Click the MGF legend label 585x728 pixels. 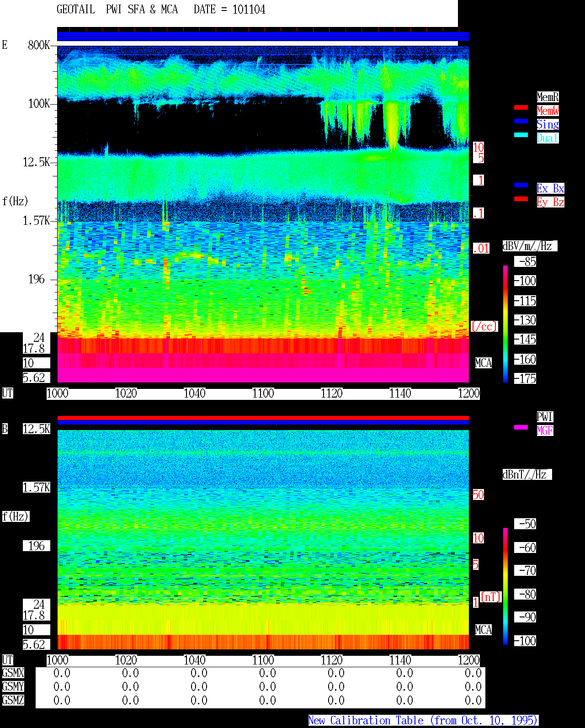coord(545,430)
